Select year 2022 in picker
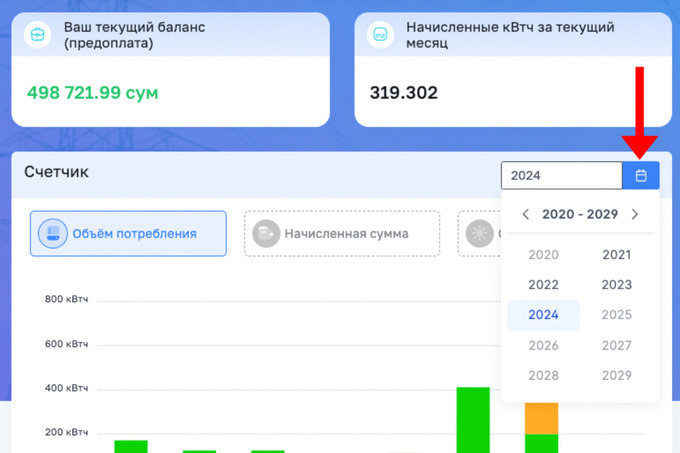Screen dimensions: 680x453 pos(543,285)
